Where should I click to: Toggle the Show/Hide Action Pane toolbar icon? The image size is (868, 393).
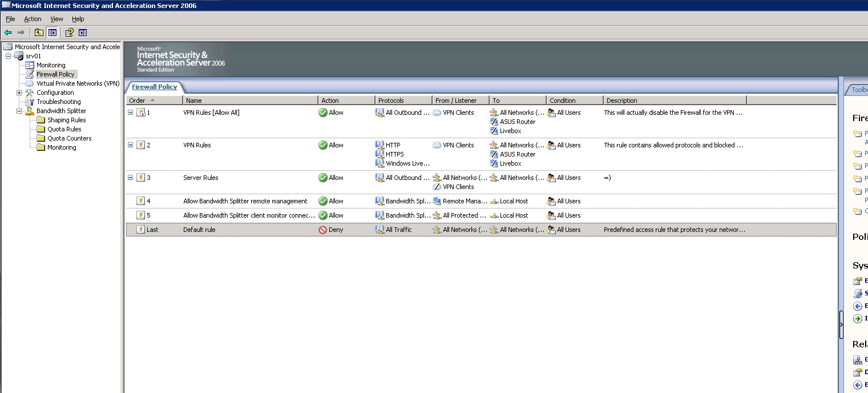point(83,33)
